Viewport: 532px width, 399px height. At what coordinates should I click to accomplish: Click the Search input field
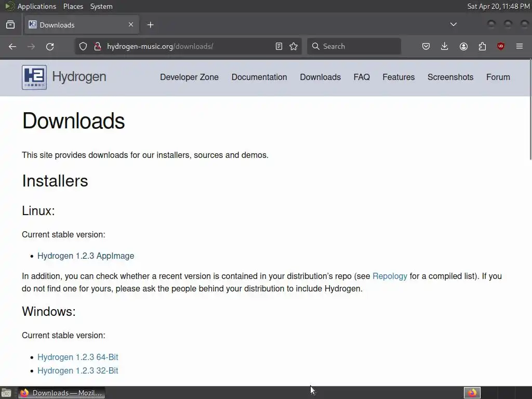click(354, 46)
